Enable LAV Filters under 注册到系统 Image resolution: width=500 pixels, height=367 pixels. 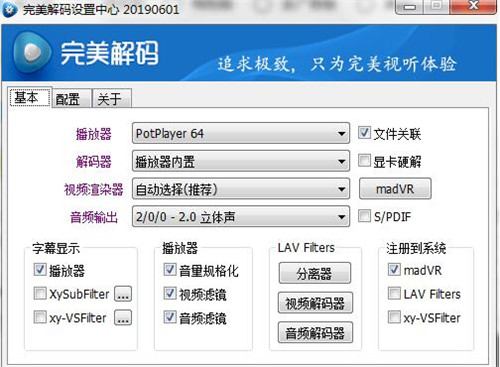(394, 293)
